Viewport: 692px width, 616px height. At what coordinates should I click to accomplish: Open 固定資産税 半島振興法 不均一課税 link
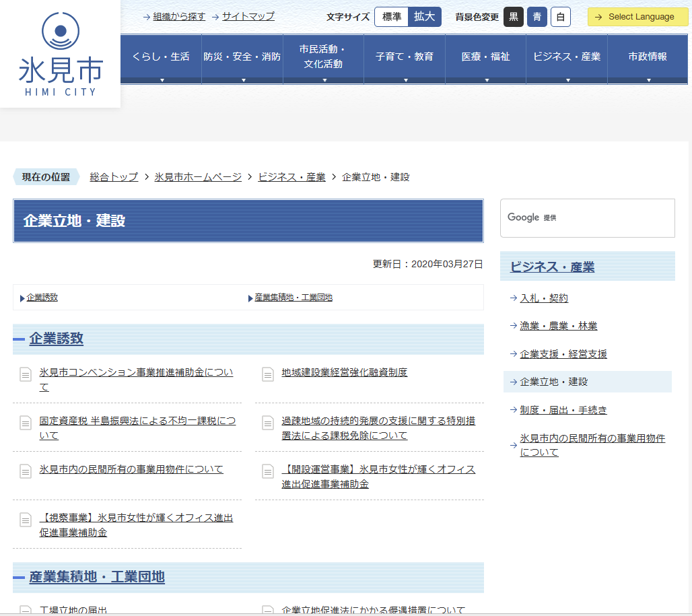(x=137, y=428)
